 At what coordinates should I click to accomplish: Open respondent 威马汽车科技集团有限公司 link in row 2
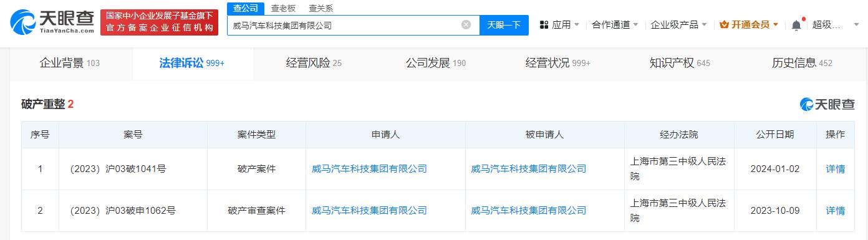click(x=529, y=211)
